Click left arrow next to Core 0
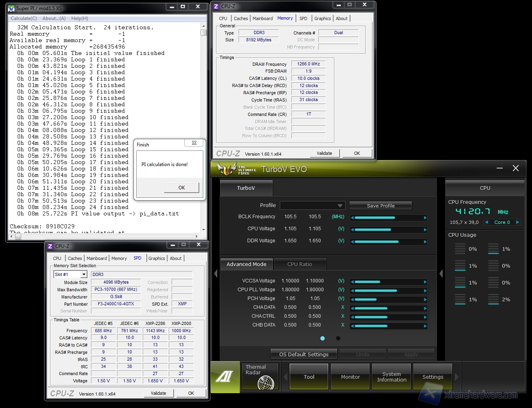The height and width of the screenshot is (408, 532). pos(487,222)
